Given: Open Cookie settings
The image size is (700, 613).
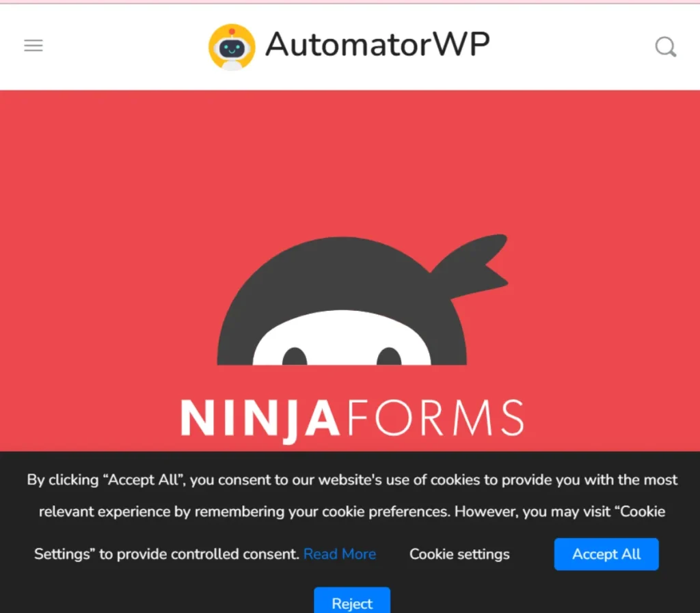Looking at the screenshot, I should point(459,554).
